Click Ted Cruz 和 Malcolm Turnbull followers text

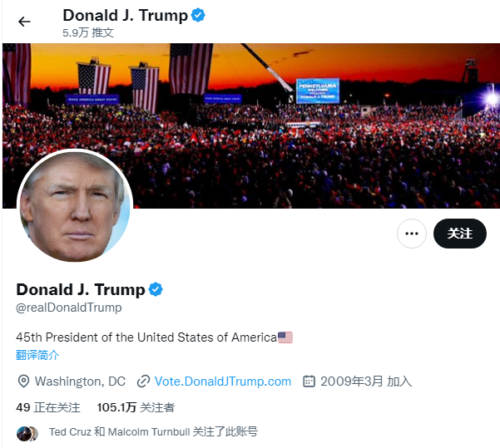[153, 432]
